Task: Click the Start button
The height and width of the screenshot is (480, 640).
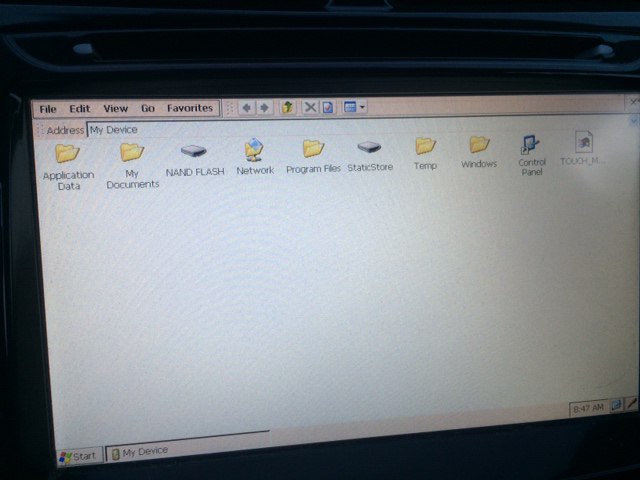Action: coord(78,456)
